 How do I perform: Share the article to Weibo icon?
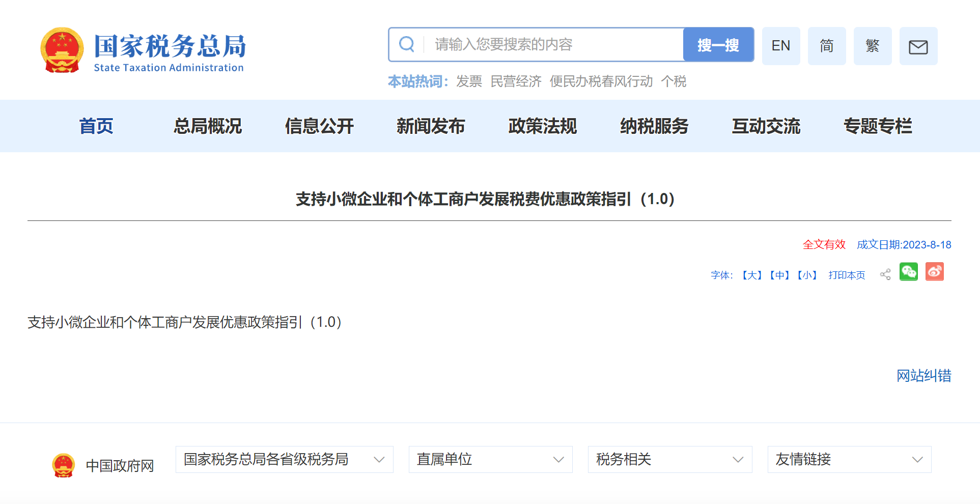coord(935,272)
